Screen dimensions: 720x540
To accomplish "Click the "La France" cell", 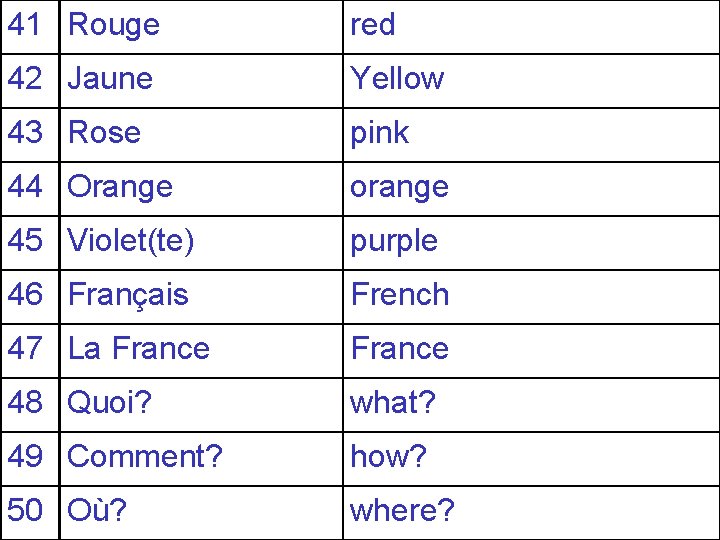I will coord(139,349).
